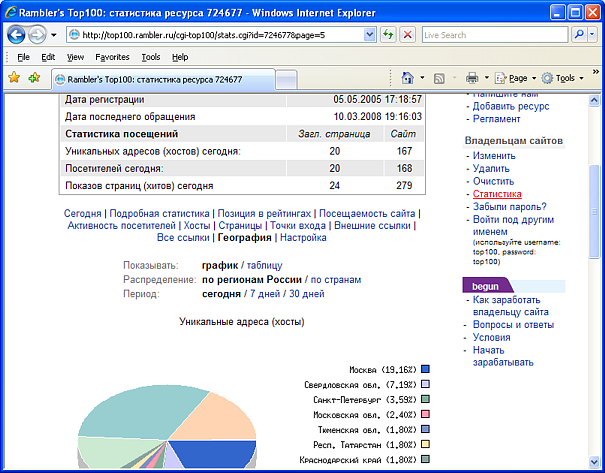
Task: Open the Хосты link
Action: coord(197,225)
